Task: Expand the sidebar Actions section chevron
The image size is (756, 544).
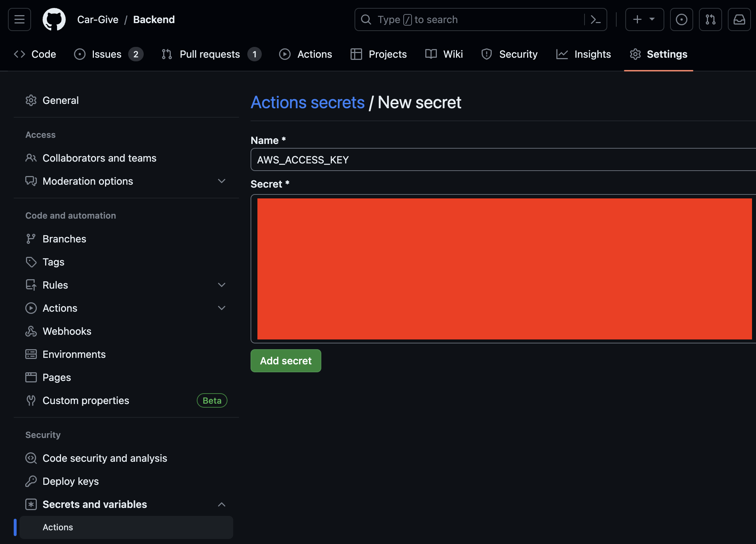Action: pos(222,308)
